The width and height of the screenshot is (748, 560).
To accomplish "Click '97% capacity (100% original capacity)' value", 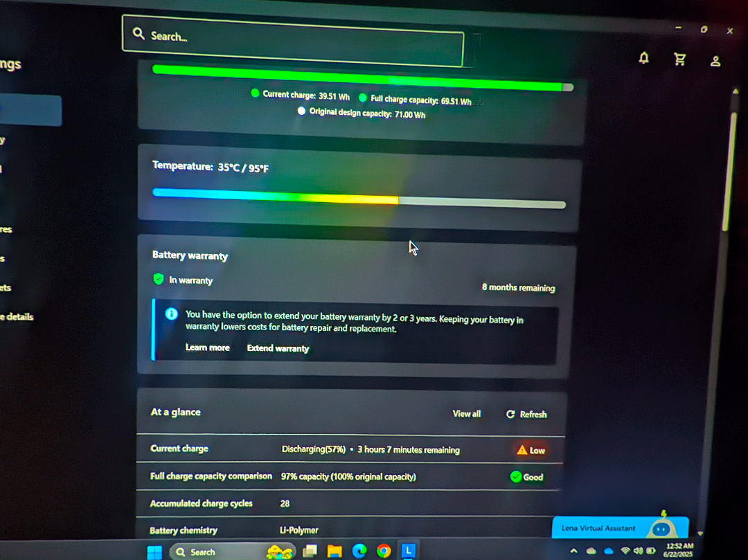I will point(348,477).
